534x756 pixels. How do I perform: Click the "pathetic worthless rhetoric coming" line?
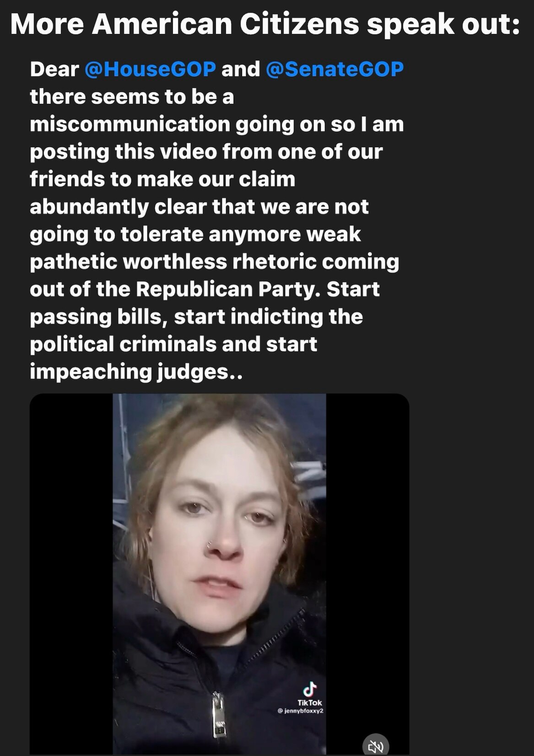click(x=214, y=262)
